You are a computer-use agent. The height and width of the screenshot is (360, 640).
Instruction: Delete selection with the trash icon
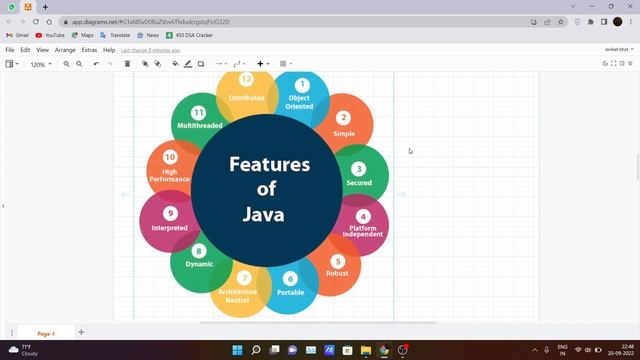127,64
